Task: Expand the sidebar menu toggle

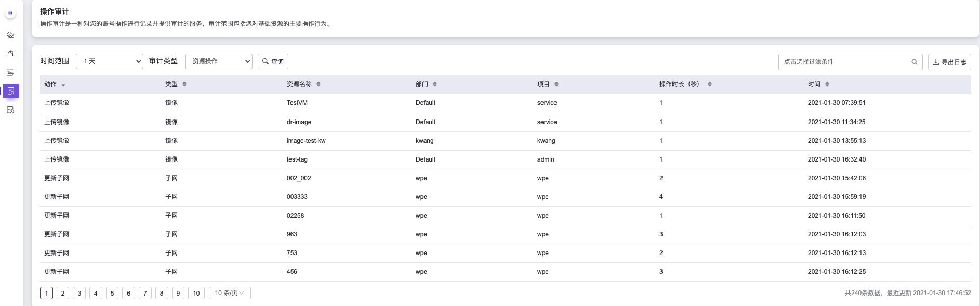Action: coord(10,13)
